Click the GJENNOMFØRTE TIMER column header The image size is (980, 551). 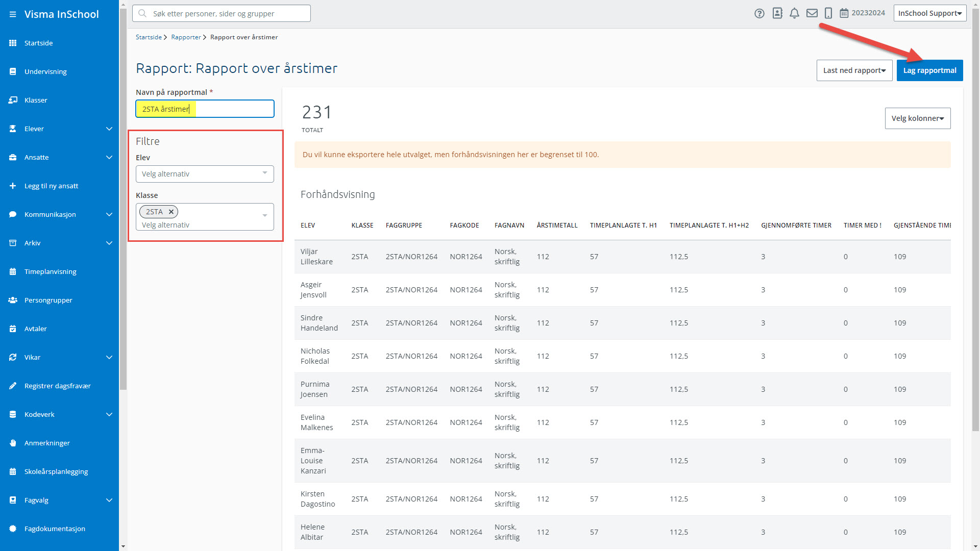coord(796,226)
